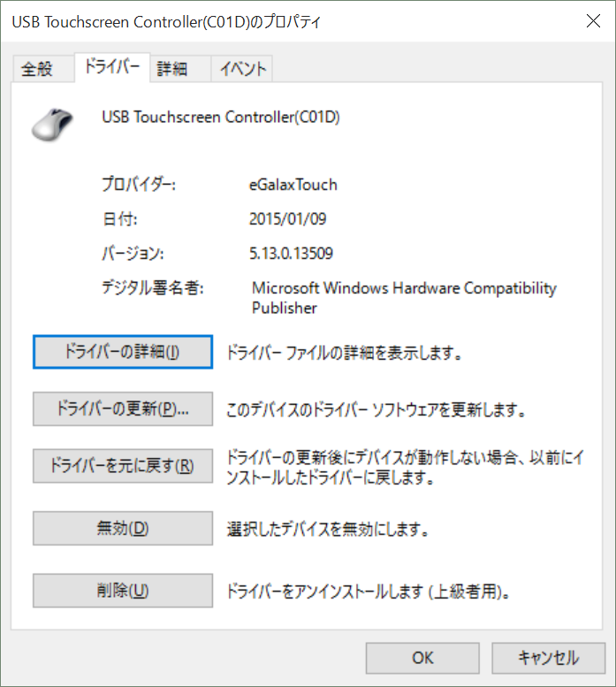Switch to the 全般 tab
Image resolution: width=616 pixels, height=687 pixels.
coord(43,69)
